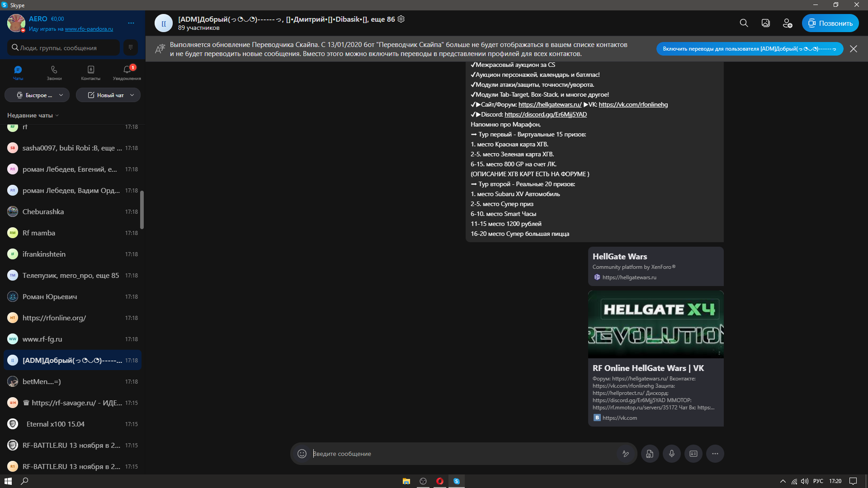Open the Eternal x100 15.04 chat
The height and width of the screenshot is (488, 868).
[x=72, y=424]
